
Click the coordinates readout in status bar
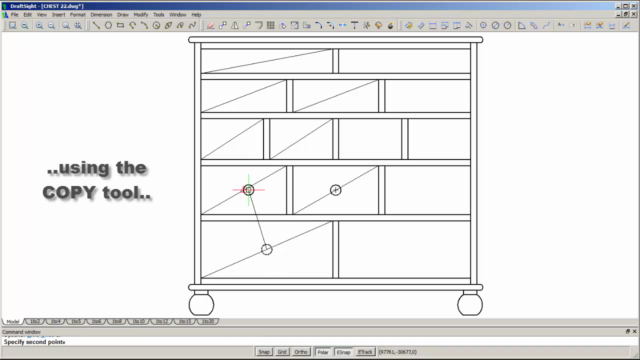398,352
